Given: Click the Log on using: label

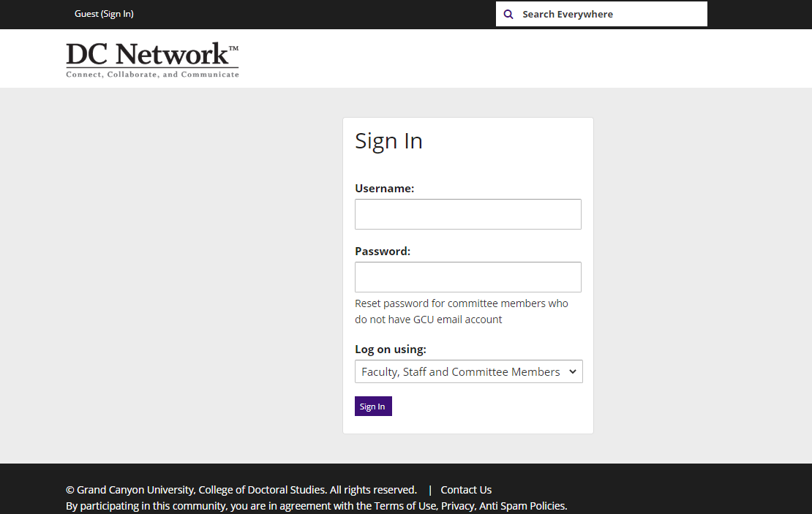Looking at the screenshot, I should [391, 349].
